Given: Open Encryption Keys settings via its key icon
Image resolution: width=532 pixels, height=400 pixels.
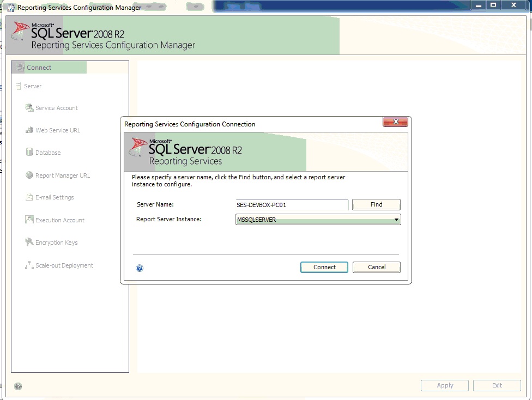Looking at the screenshot, I should click(x=28, y=242).
